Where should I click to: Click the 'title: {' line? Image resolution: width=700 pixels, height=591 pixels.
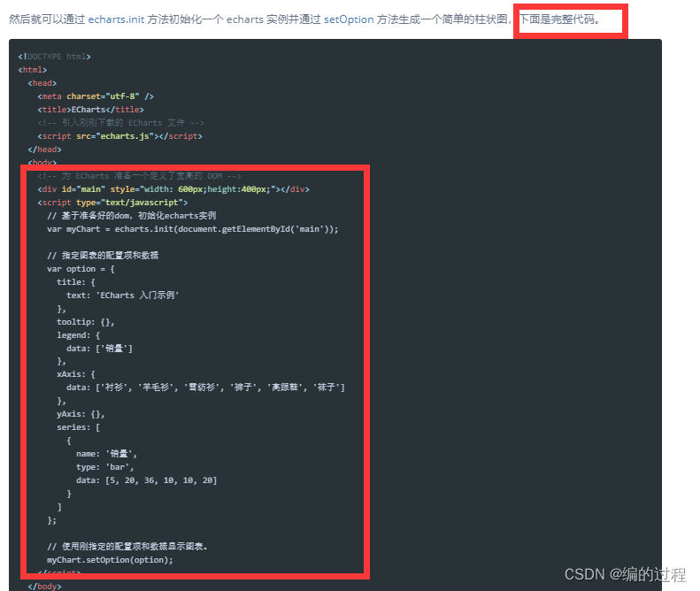[x=76, y=282]
